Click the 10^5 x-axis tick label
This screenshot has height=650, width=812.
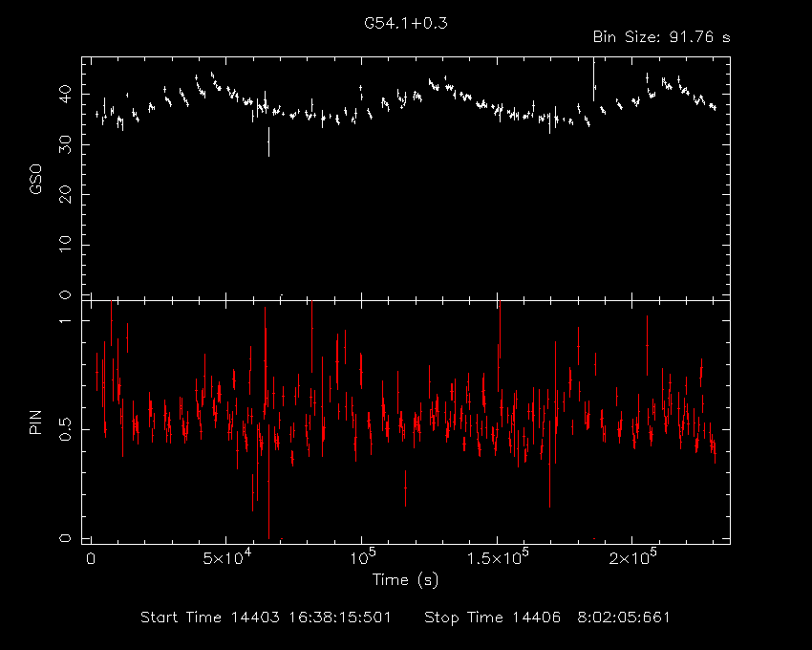coord(362,557)
